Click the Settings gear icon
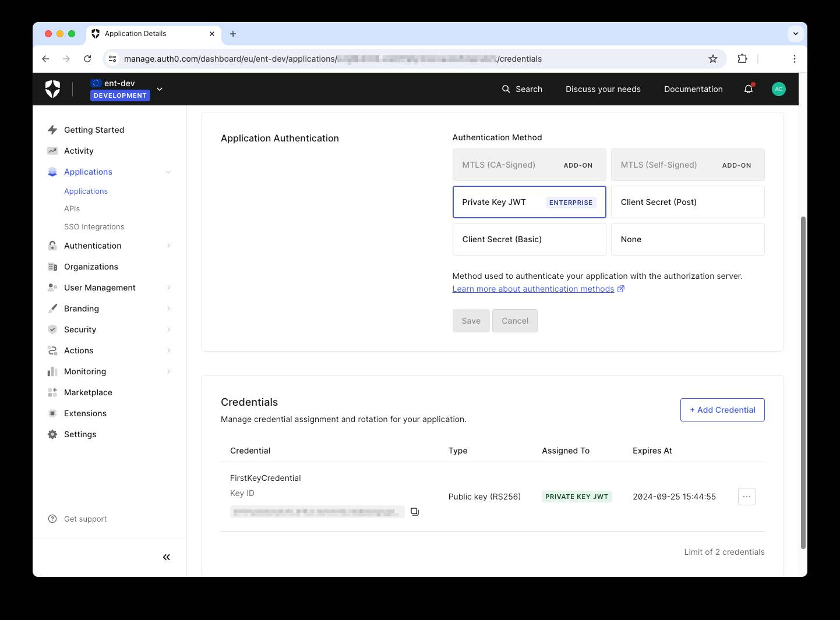 [x=52, y=434]
